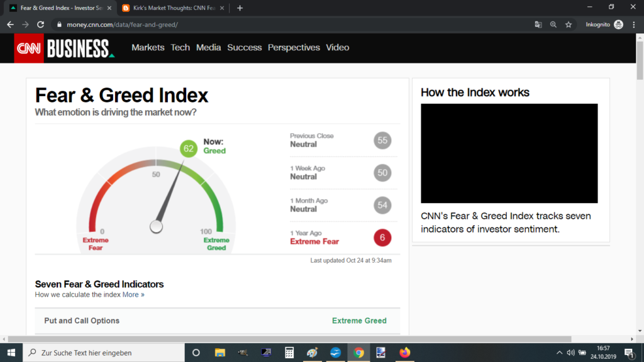This screenshot has height=362, width=644.
Task: Click the Cortana circle icon in taskbar
Action: pyautogui.click(x=196, y=353)
